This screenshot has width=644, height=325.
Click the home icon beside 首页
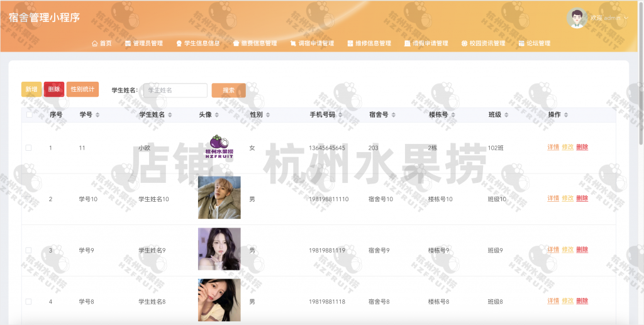(94, 43)
